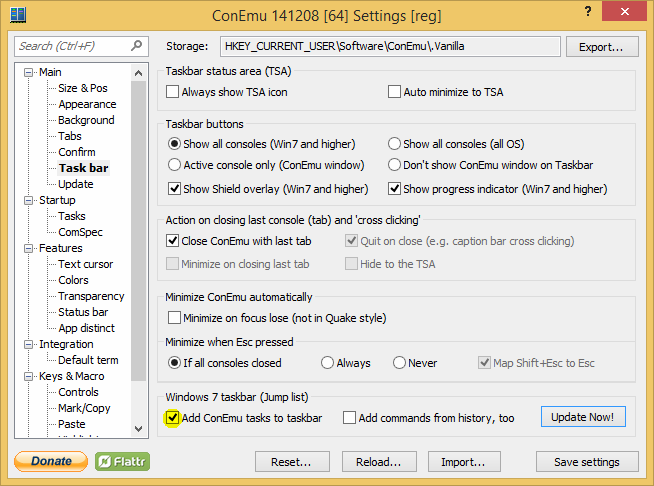Viewport: 654px width, 486px height.
Task: Collapse the Main tree node
Action: tap(29, 72)
